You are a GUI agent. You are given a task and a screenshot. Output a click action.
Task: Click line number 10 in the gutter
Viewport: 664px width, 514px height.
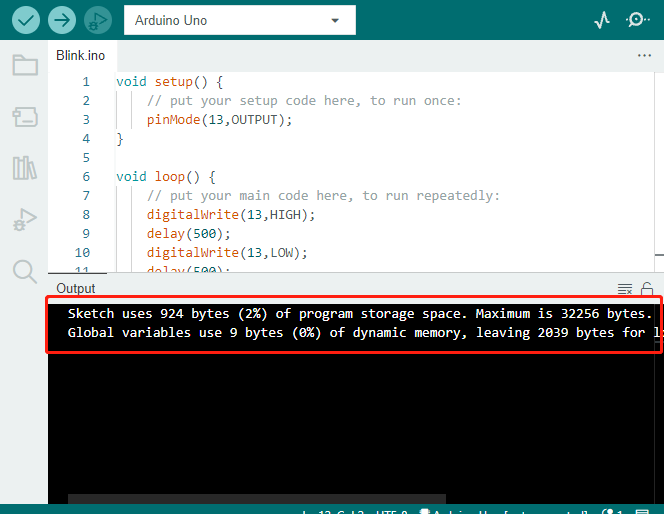pos(82,253)
